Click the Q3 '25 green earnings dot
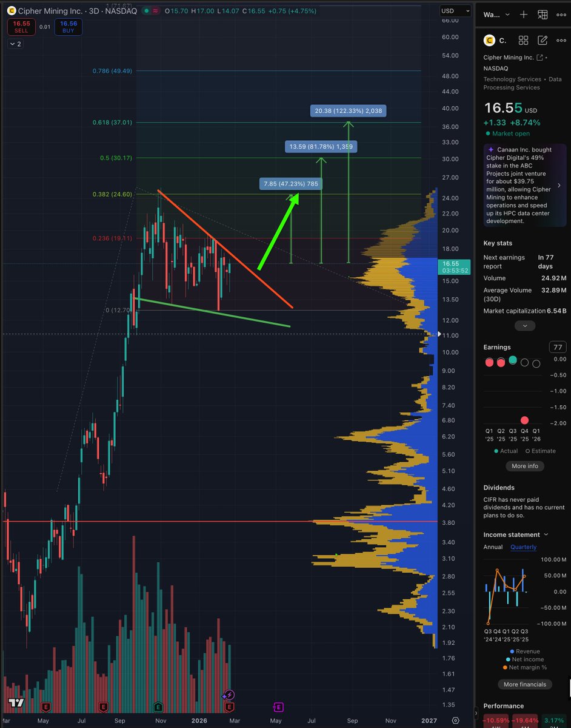571x728 pixels. 513,360
